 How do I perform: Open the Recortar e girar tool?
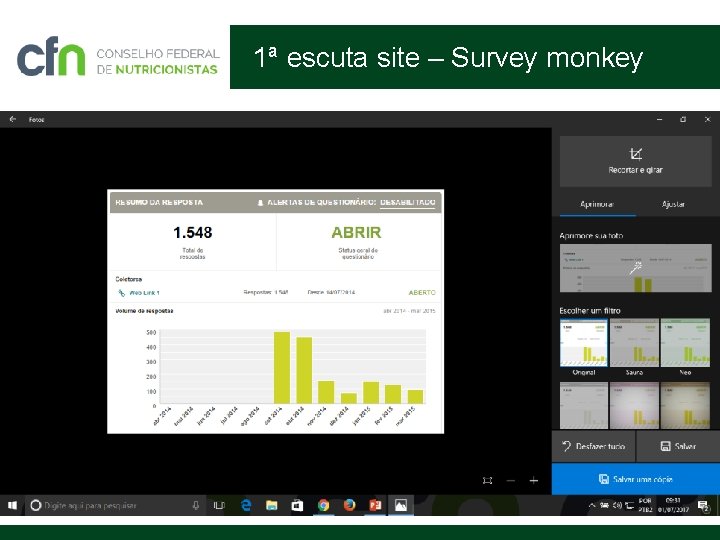[636, 161]
